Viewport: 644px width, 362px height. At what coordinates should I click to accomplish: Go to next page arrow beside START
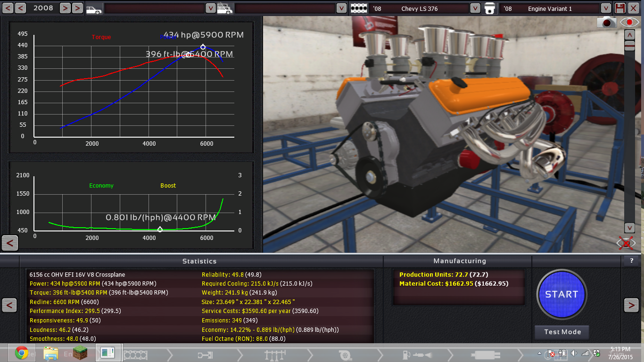coord(631,305)
